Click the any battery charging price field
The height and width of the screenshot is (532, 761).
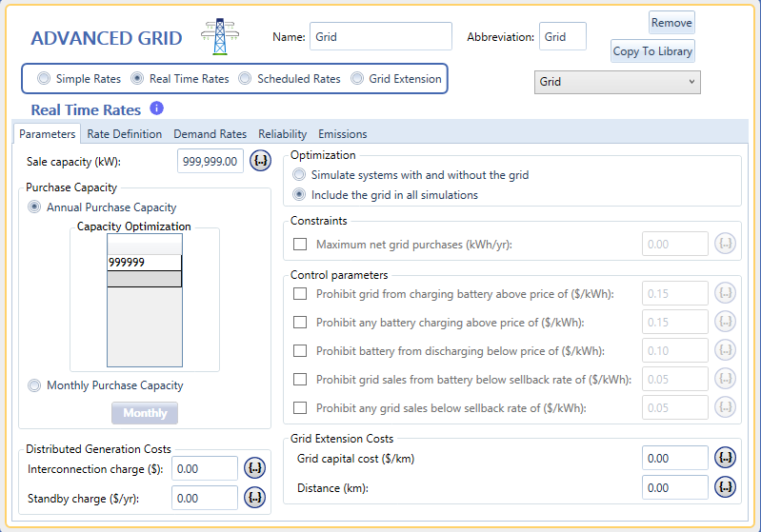click(x=674, y=322)
